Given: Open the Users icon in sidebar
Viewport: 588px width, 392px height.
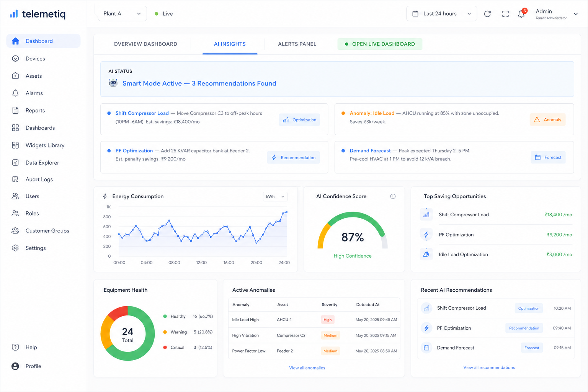Looking at the screenshot, I should [x=15, y=196].
